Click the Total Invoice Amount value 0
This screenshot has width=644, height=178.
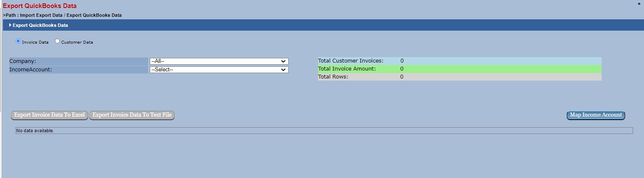(x=402, y=69)
